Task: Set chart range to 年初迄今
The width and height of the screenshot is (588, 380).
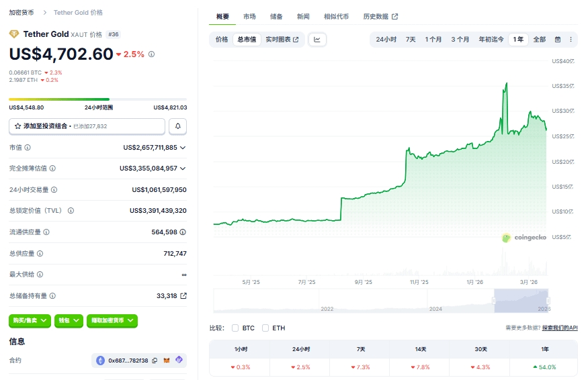Action: [491, 40]
